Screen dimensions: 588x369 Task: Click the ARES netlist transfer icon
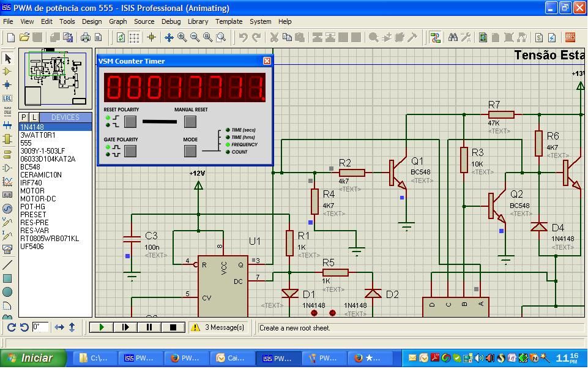pyautogui.click(x=570, y=37)
